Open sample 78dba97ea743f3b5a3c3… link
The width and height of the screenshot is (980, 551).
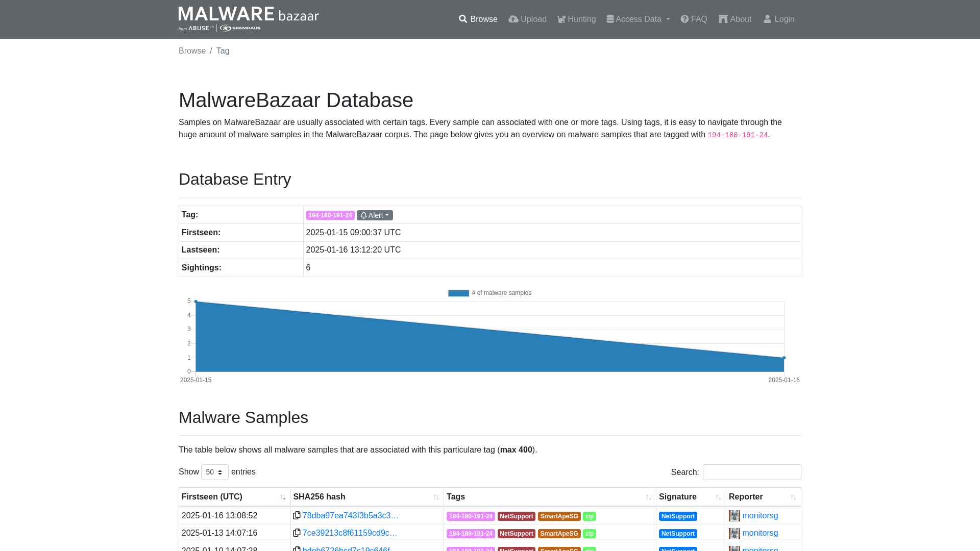[351, 516]
